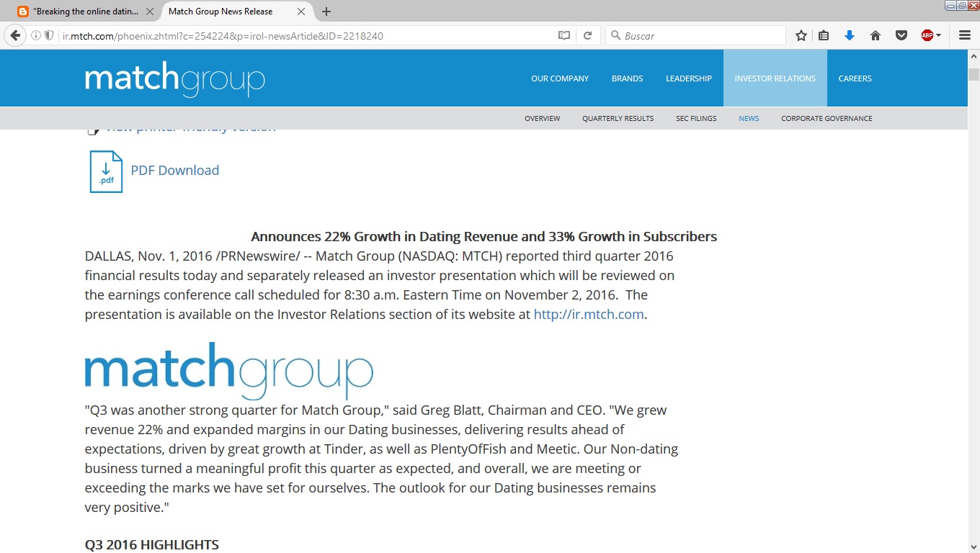Viewport: 980px width, 553px height.
Task: Reload the page with refresh icon
Action: [587, 35]
